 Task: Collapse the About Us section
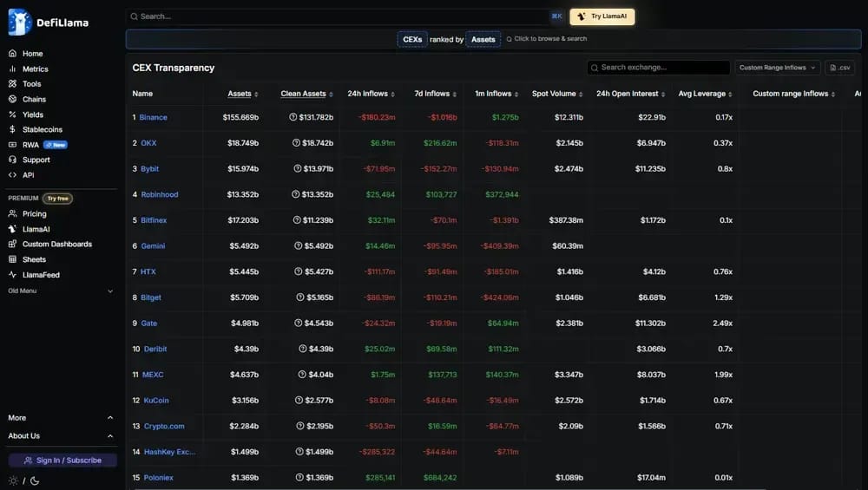(61, 436)
